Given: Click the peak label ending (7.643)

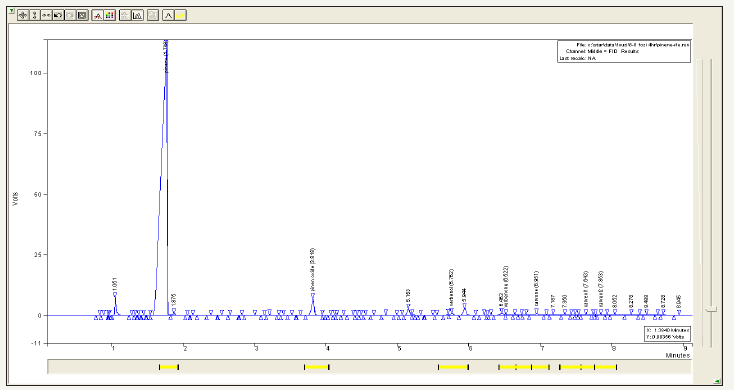Looking at the screenshot, I should 586,288.
